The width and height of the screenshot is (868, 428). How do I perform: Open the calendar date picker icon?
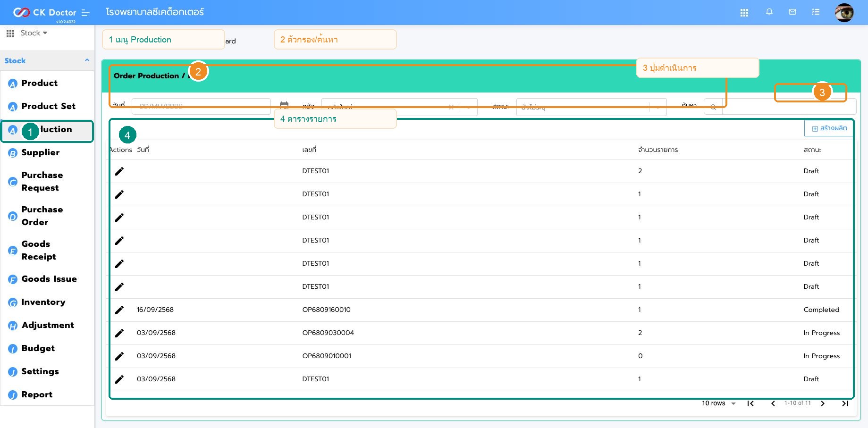[x=284, y=106]
